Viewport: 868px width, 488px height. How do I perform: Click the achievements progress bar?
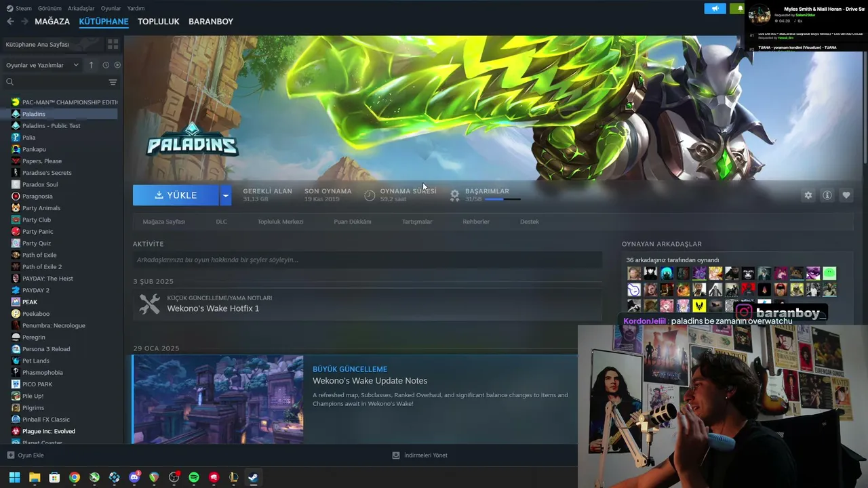click(502, 200)
